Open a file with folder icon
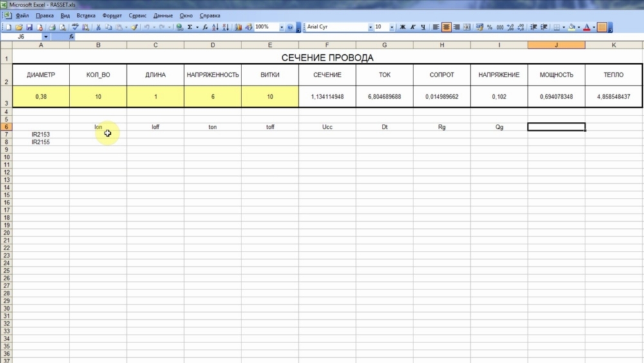Screen dimensions: 644x363 (x=19, y=27)
